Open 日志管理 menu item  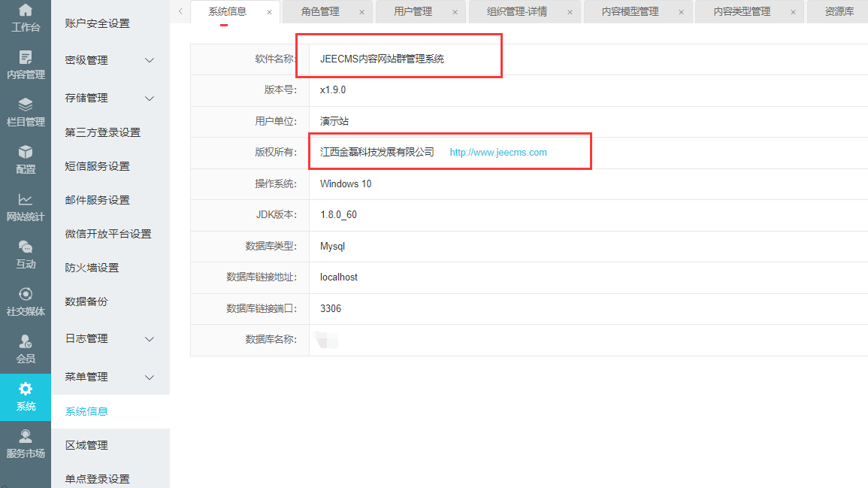pos(86,338)
